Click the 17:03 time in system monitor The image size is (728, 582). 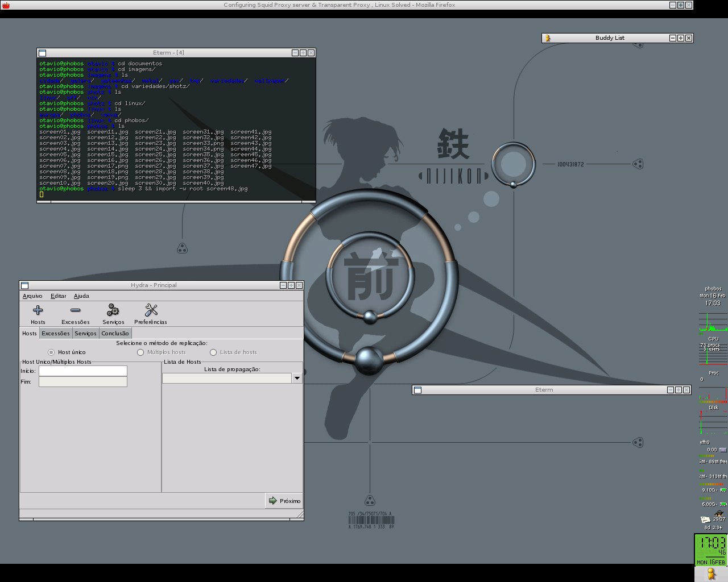[x=713, y=303]
